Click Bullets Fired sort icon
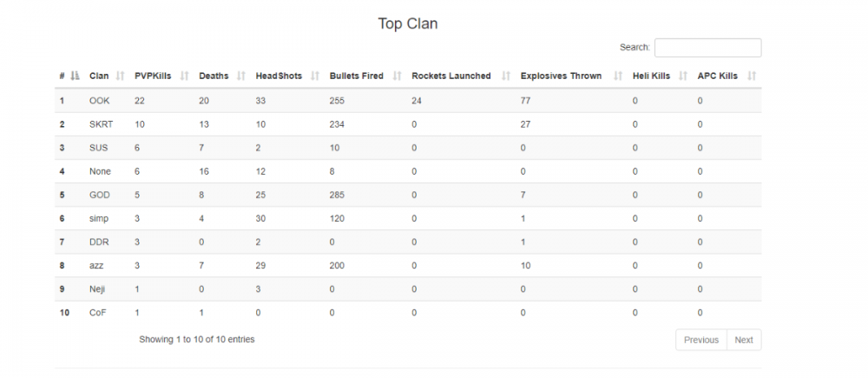The height and width of the screenshot is (378, 868). (x=397, y=76)
